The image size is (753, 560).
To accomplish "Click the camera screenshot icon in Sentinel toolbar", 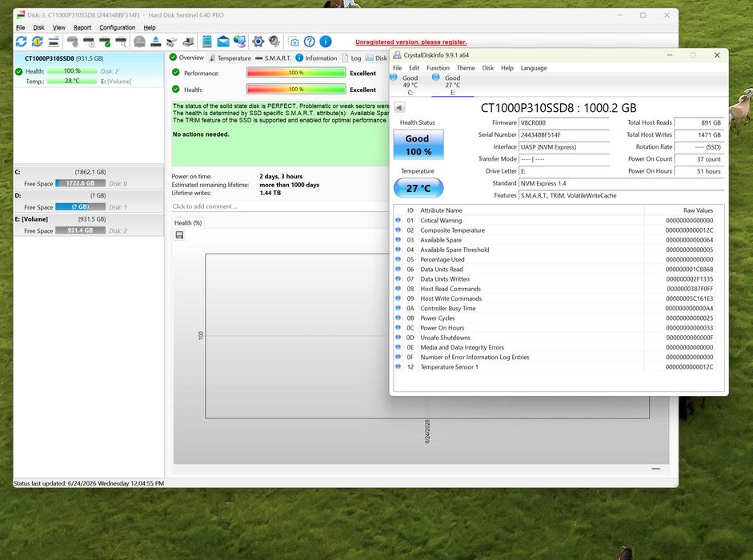I will tap(293, 42).
